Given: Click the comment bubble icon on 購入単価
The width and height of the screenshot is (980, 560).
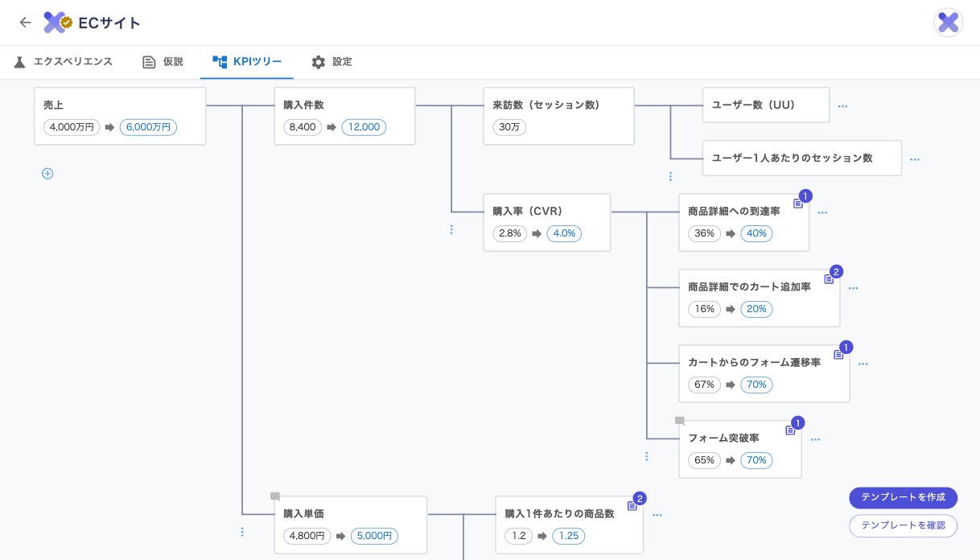Looking at the screenshot, I should click(x=275, y=496).
